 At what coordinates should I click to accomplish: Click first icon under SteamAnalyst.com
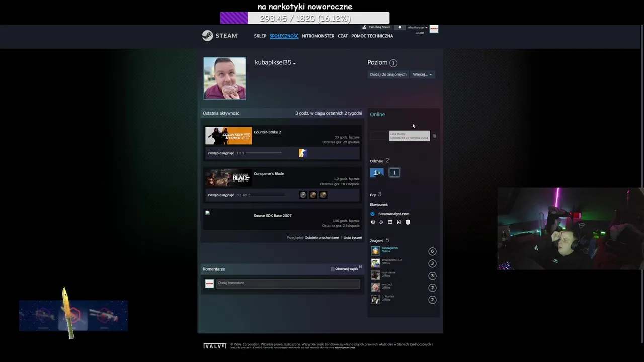[x=373, y=222]
